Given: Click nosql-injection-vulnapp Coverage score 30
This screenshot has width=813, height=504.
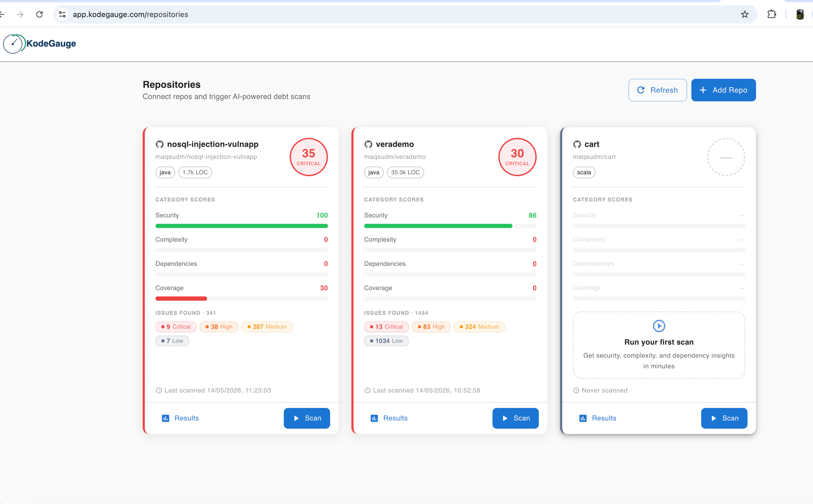Looking at the screenshot, I should click(323, 288).
